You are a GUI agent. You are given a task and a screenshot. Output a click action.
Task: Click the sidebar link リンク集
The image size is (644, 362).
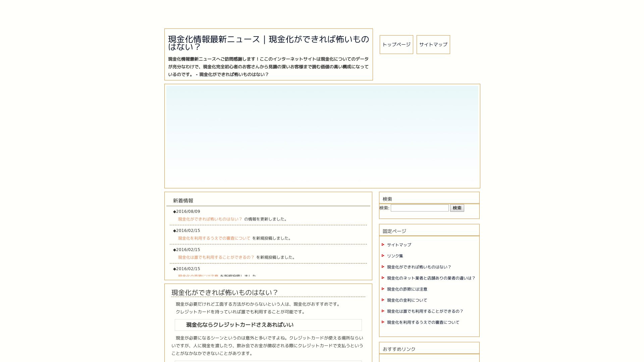pos(395,256)
